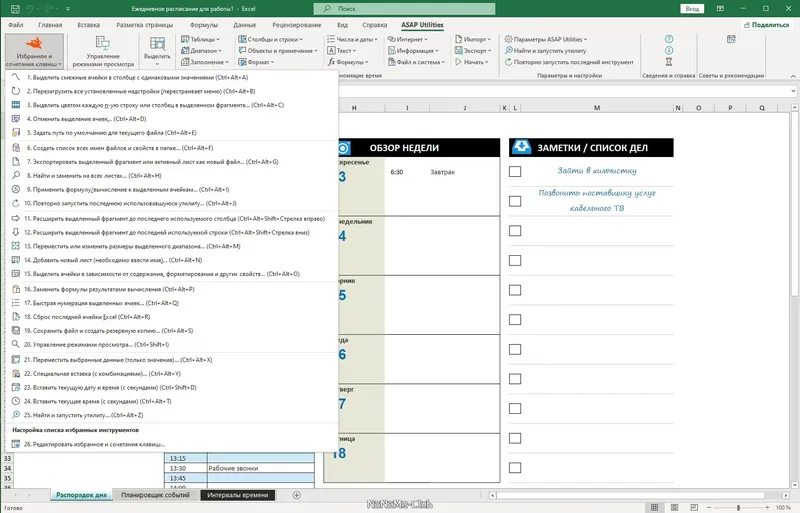Expand the Столбцы и строки dropdown
This screenshot has height=513, width=800.
click(x=270, y=39)
